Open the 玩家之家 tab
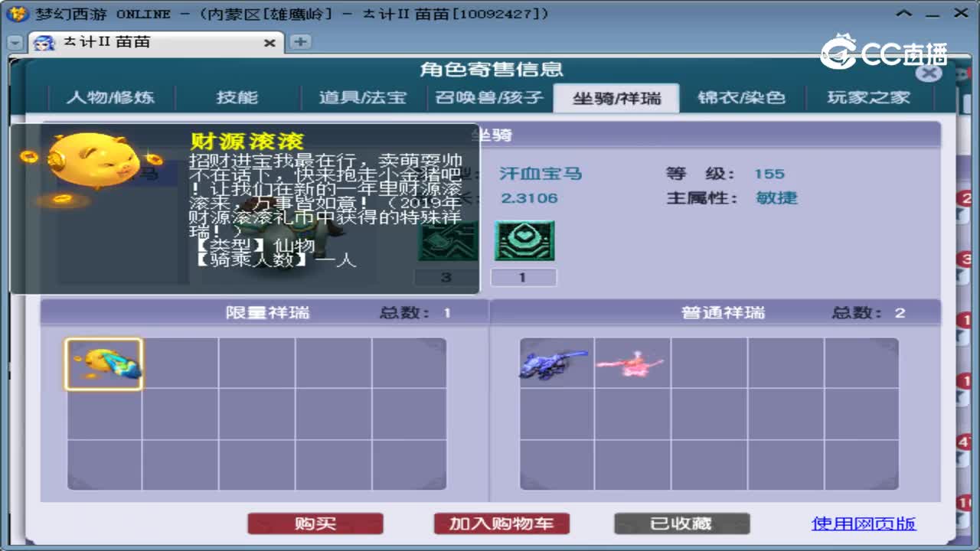The height and width of the screenshot is (551, 980). (x=866, y=97)
